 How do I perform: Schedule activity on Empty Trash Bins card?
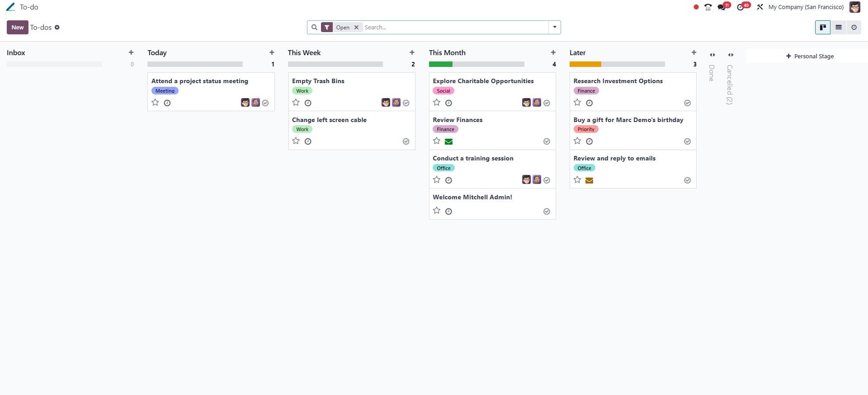coord(308,103)
